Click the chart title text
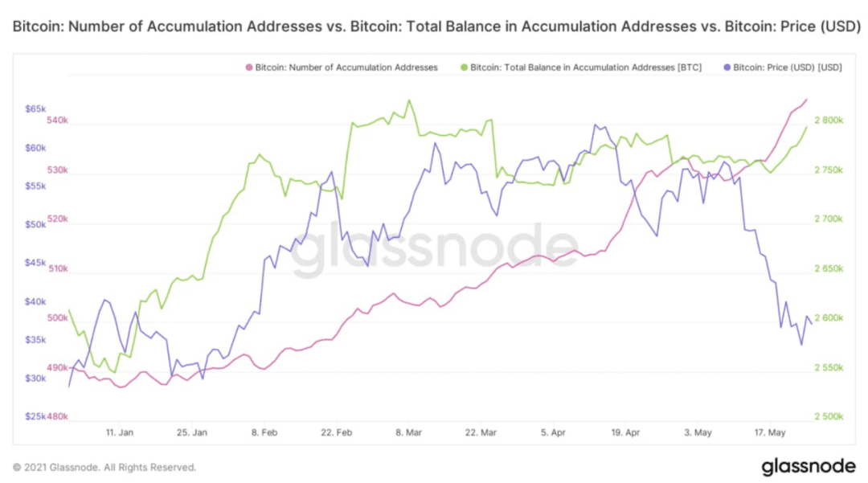Viewport: 868px width, 483px height. pos(436,26)
